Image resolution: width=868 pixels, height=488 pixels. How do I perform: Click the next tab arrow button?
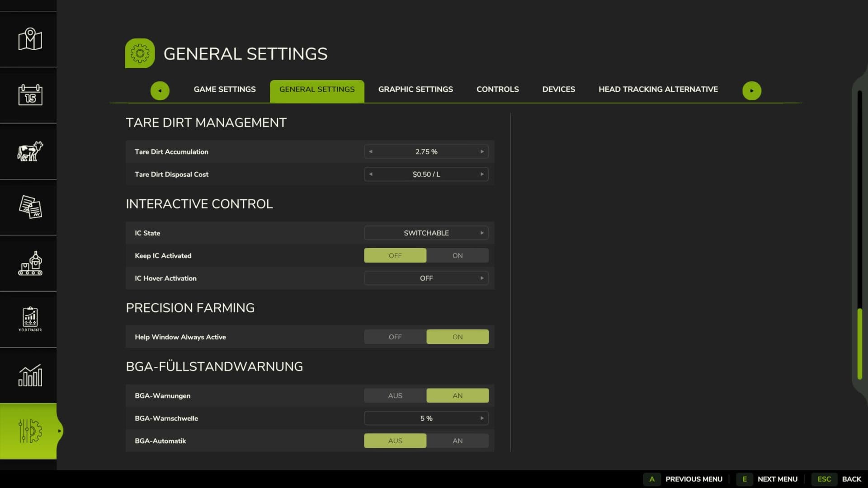pyautogui.click(x=751, y=90)
